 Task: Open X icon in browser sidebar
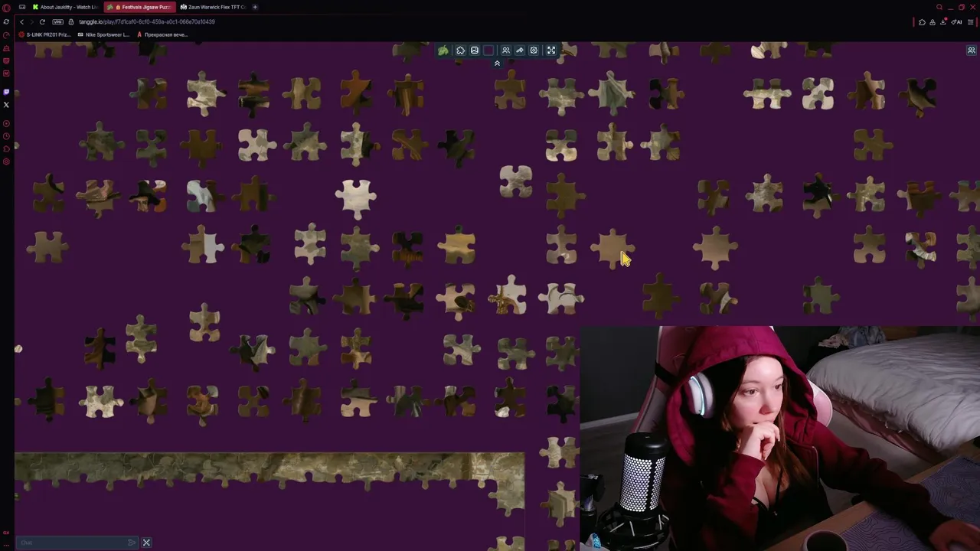(6, 105)
